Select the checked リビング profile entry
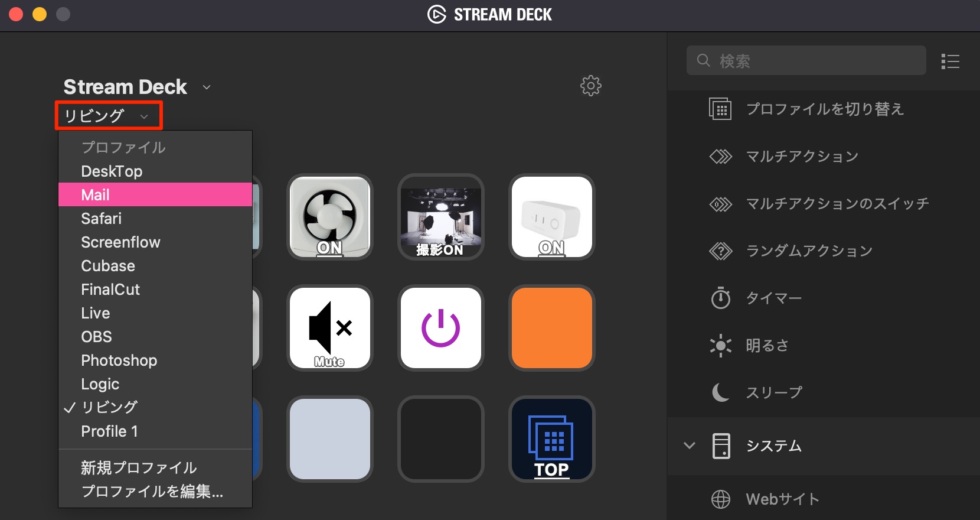 click(155, 408)
